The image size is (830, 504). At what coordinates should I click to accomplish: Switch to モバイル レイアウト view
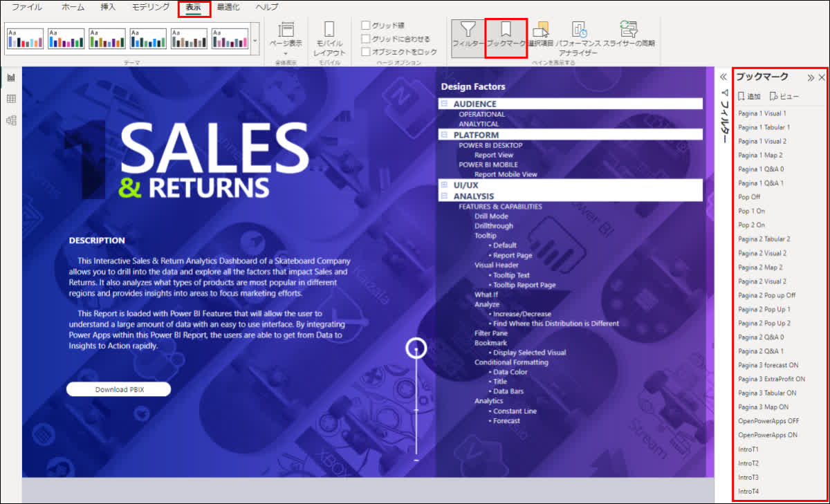[329, 39]
